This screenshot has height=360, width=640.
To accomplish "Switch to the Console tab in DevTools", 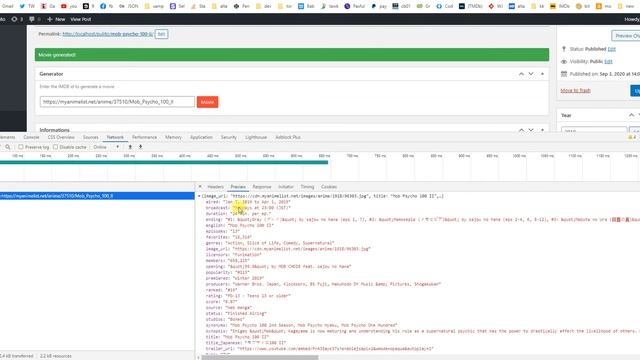I will click(x=31, y=137).
